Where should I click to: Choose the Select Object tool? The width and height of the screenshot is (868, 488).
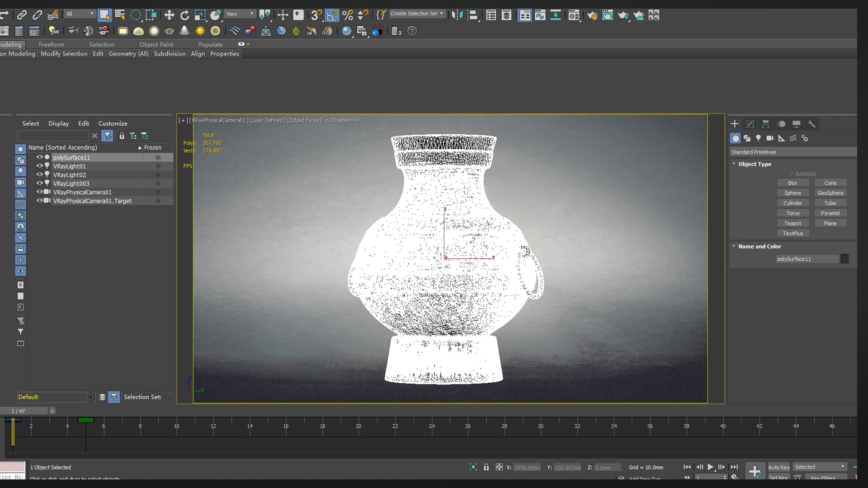click(x=104, y=15)
